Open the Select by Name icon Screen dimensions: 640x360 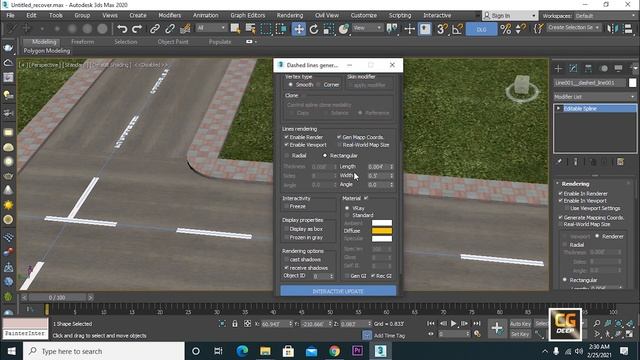[251, 29]
